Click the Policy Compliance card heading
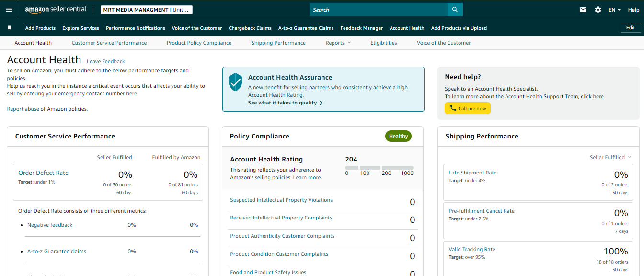 point(260,136)
